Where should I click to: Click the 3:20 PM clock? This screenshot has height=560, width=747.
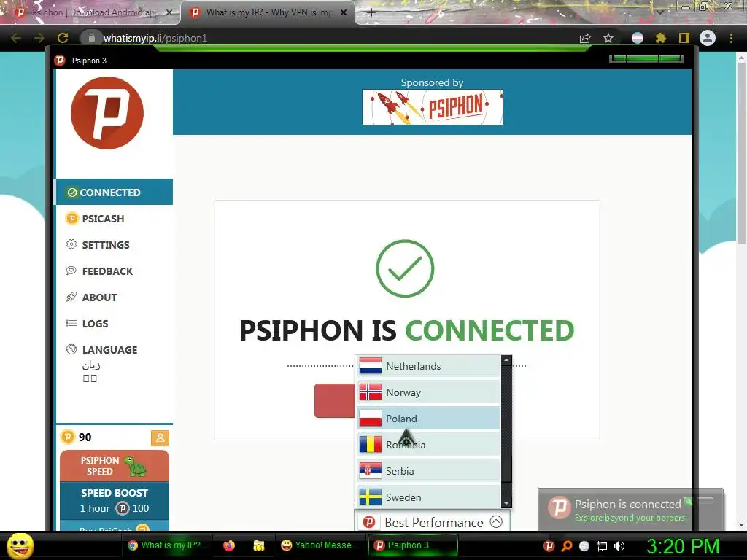683,546
